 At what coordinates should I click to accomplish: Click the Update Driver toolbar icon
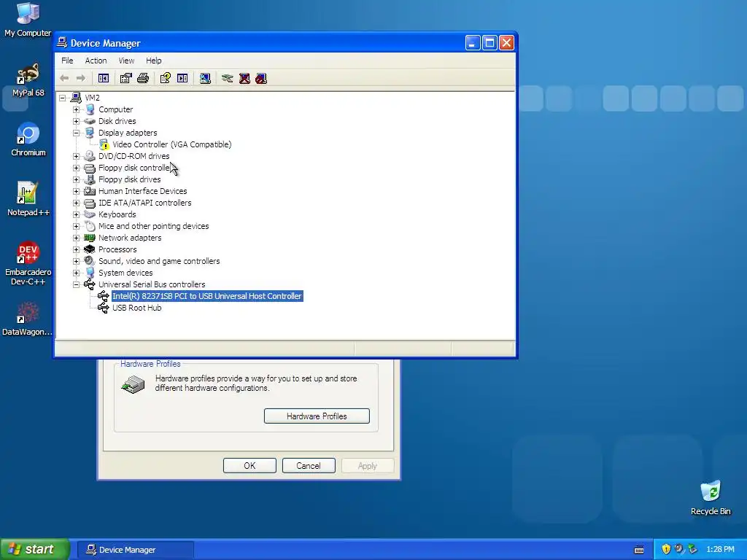point(228,78)
